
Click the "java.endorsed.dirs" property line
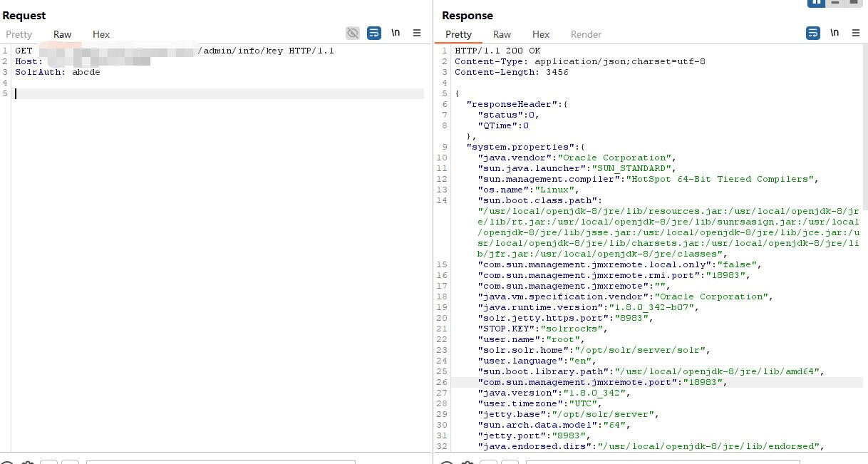click(x=651, y=446)
